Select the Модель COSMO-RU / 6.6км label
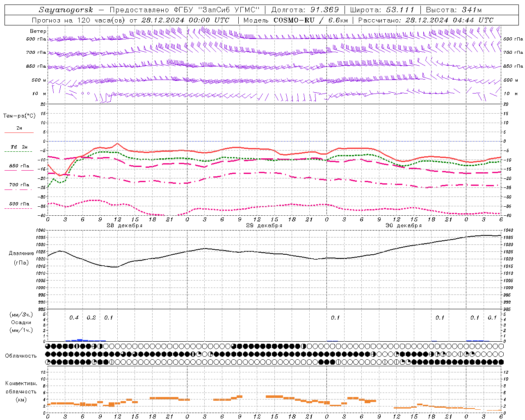This screenshot has height=420, width=525. click(295, 20)
